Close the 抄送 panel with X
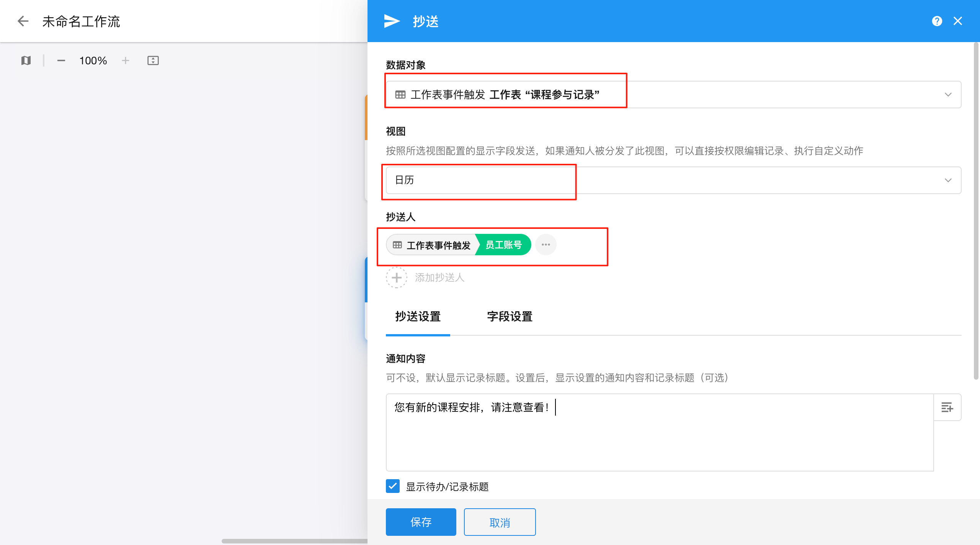This screenshot has width=980, height=545. coord(957,21)
